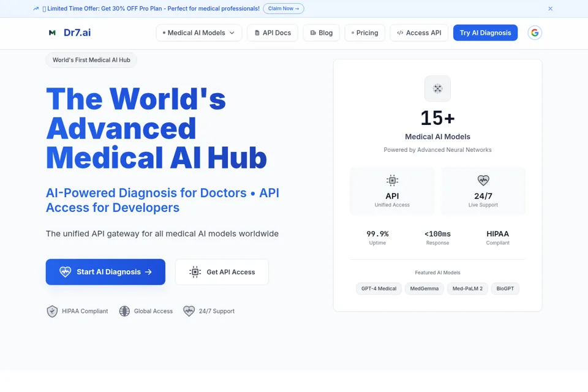Click the arrow in Start AI Diagnosis button
Viewport: 588px width, 392px height.
148,271
